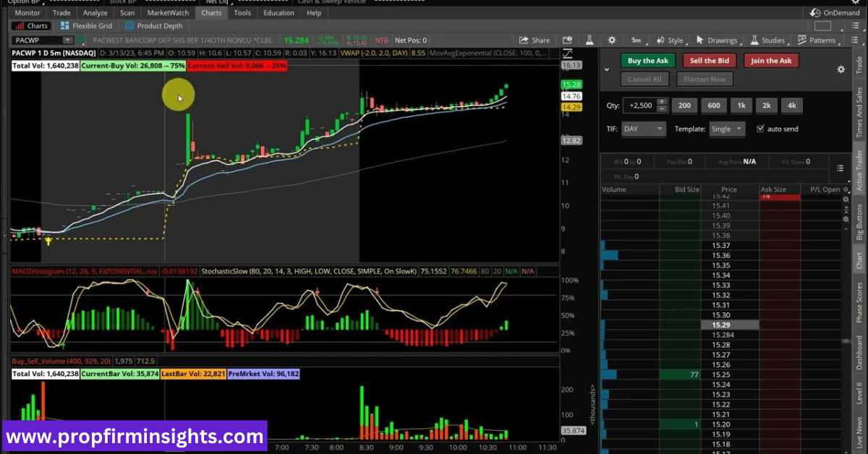Open the Flexible Grid view
Viewport: 868px width, 454px height.
[x=85, y=26]
